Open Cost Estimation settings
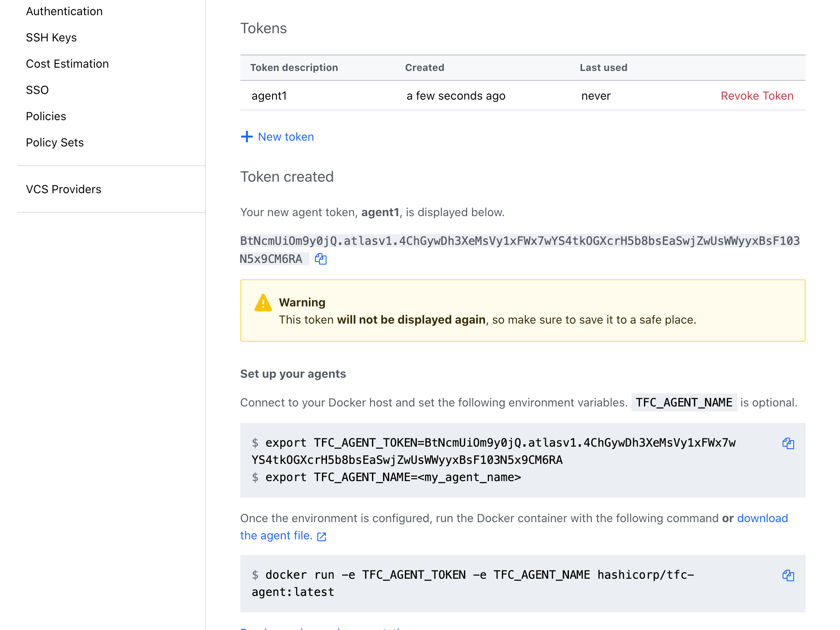This screenshot has width=840, height=630. (x=67, y=64)
